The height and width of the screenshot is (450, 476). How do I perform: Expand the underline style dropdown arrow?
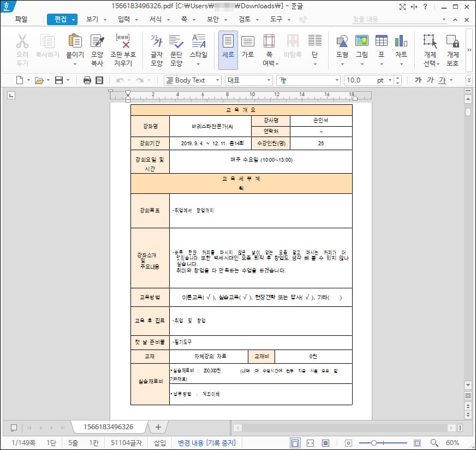pos(451,80)
